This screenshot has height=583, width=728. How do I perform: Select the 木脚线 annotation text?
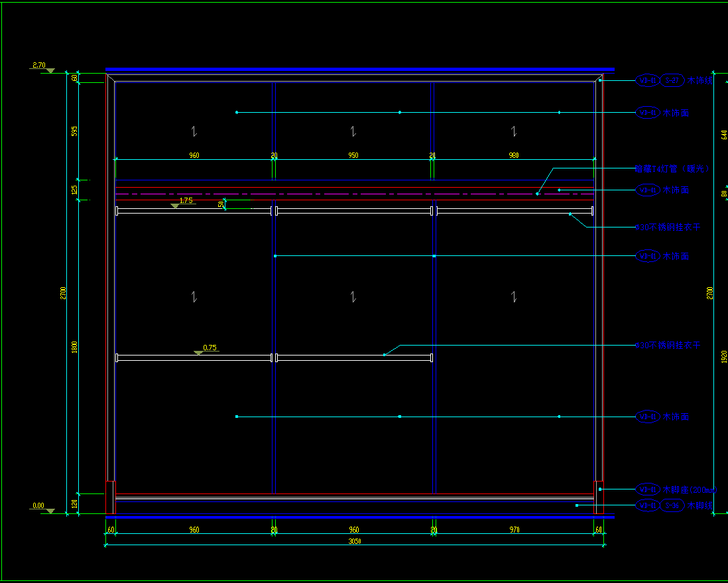pyautogui.click(x=699, y=505)
